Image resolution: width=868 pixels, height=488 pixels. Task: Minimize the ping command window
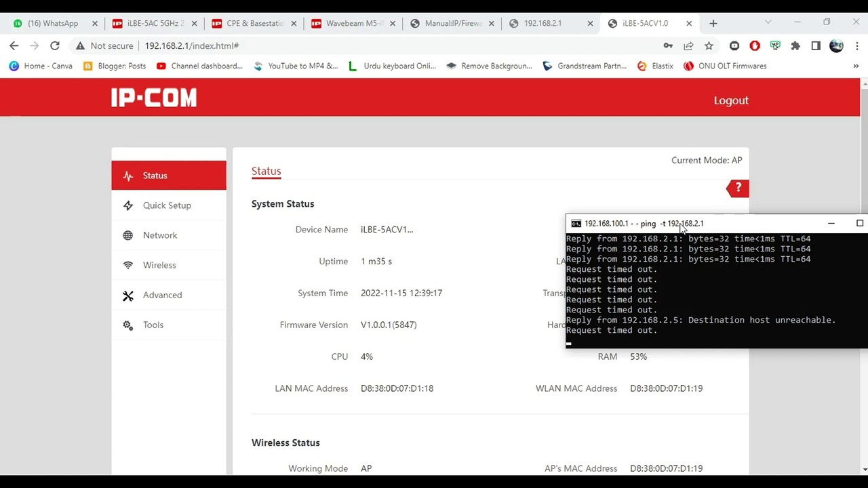coord(831,223)
